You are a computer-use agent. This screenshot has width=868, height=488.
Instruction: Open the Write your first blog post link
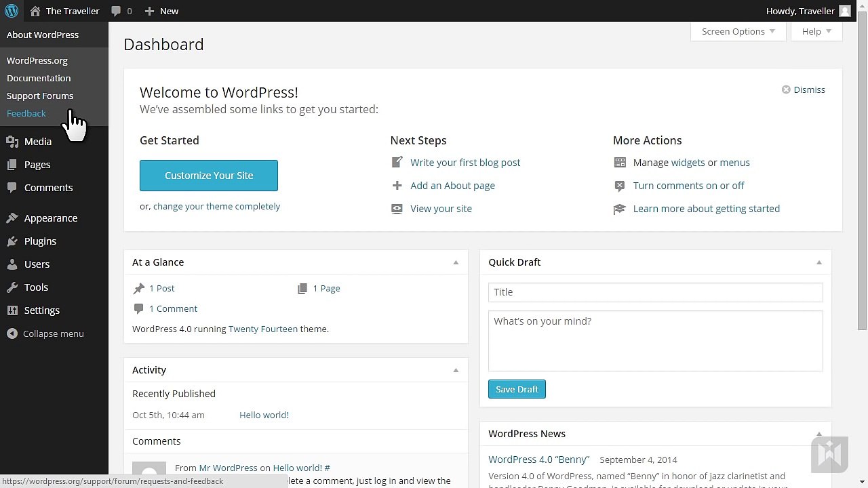[465, 163]
